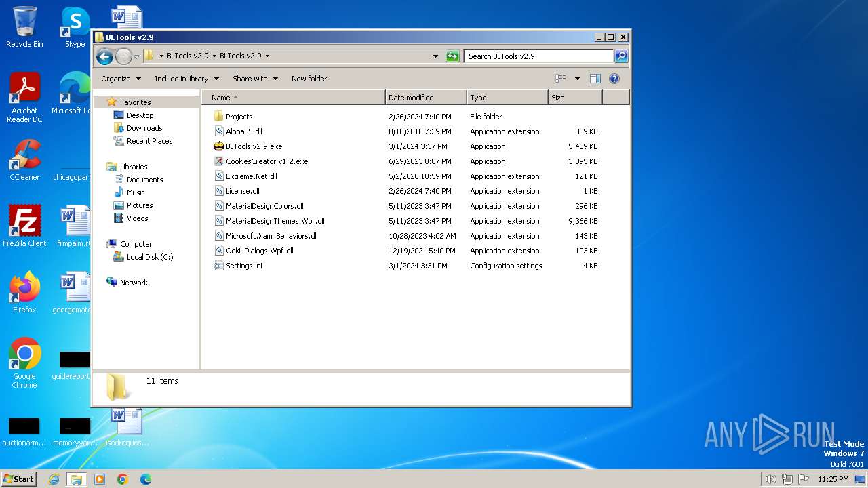Open the Share with menu

coord(255,79)
